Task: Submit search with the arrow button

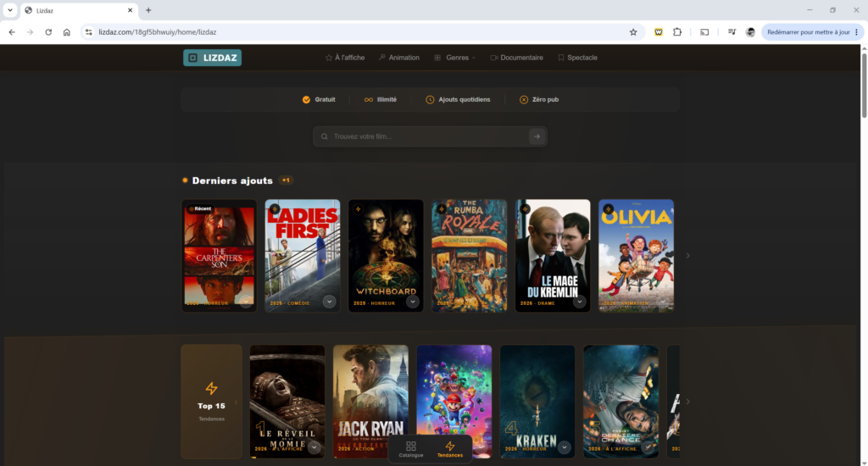Action: [537, 136]
